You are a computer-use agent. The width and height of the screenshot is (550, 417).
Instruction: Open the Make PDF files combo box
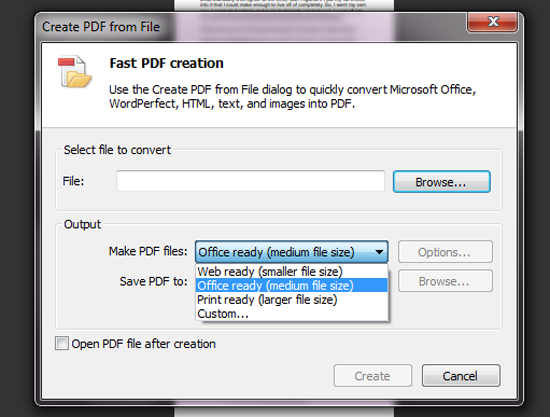pos(291,252)
